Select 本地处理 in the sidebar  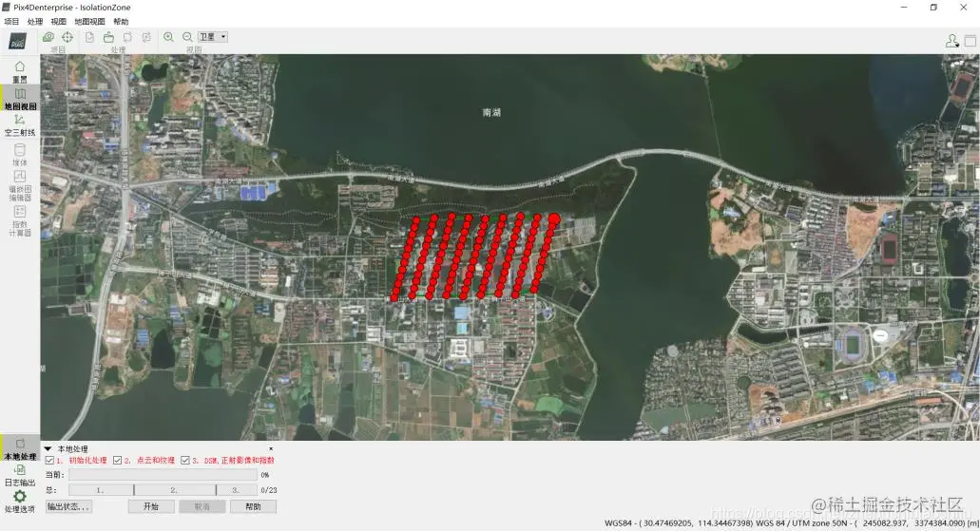pos(20,449)
